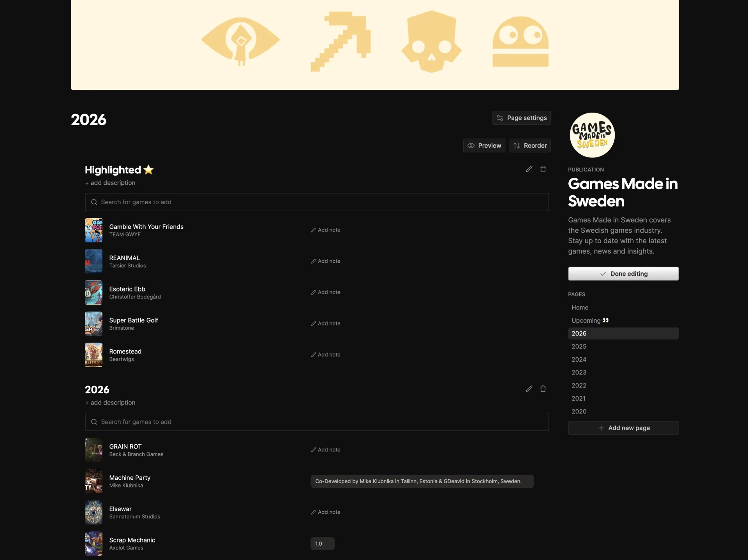The width and height of the screenshot is (748, 560).
Task: Click the pencil edit icon for 2026 section
Action: click(529, 389)
